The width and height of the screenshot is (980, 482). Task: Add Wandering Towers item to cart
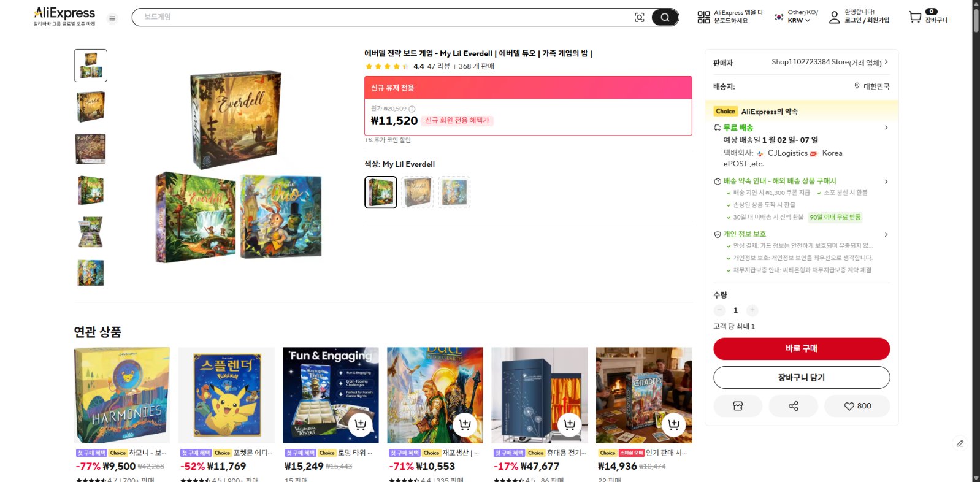point(361,424)
